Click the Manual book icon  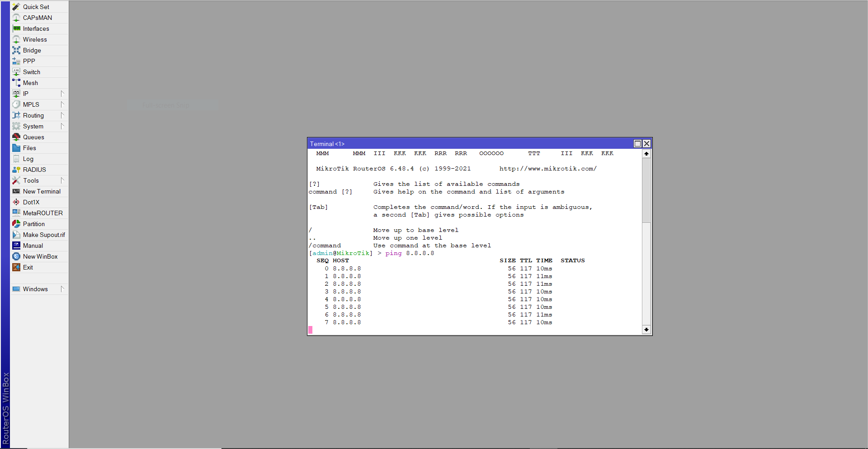(x=16, y=246)
